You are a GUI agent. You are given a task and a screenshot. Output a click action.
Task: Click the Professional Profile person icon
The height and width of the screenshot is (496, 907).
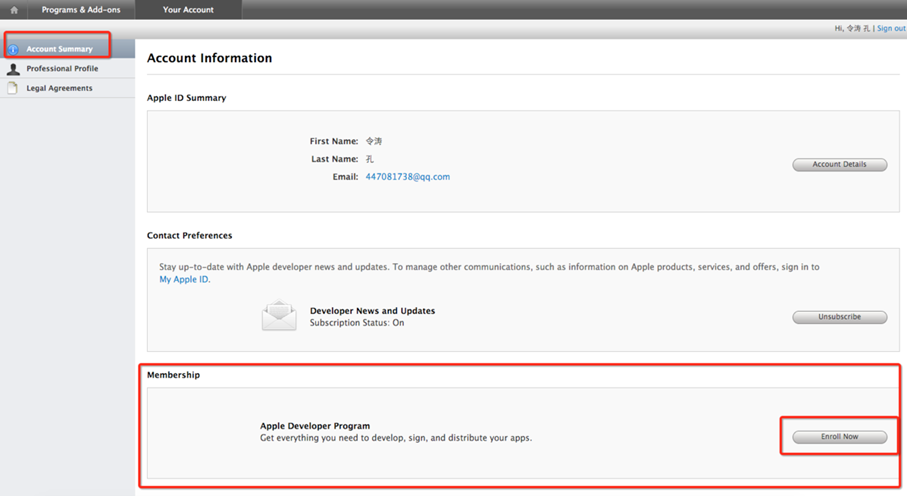click(13, 69)
